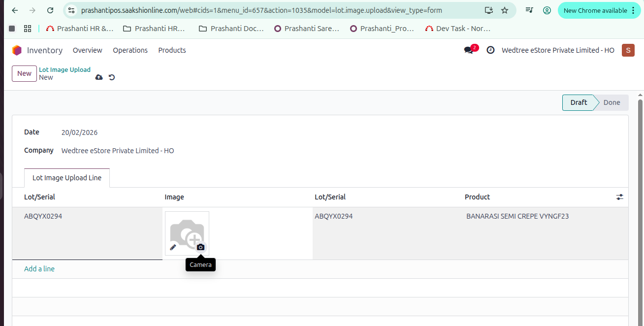Click the pencil edit icon on image

click(x=173, y=247)
